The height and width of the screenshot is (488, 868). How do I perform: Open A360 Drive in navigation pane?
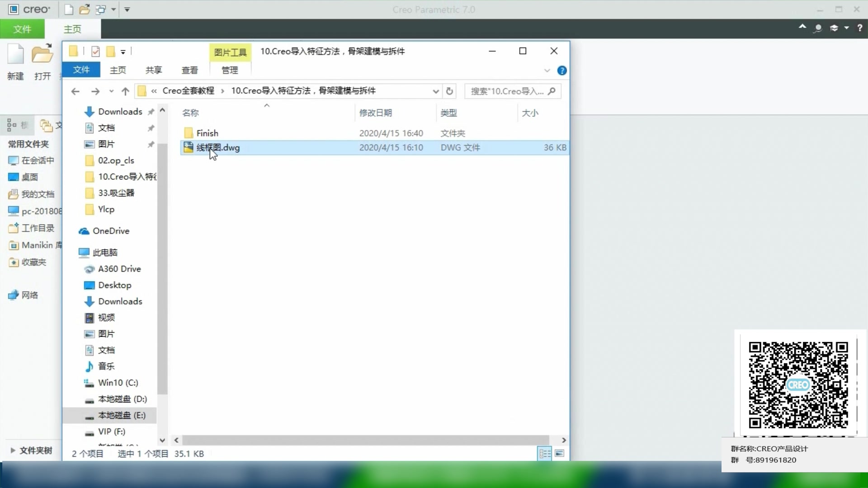click(x=119, y=269)
